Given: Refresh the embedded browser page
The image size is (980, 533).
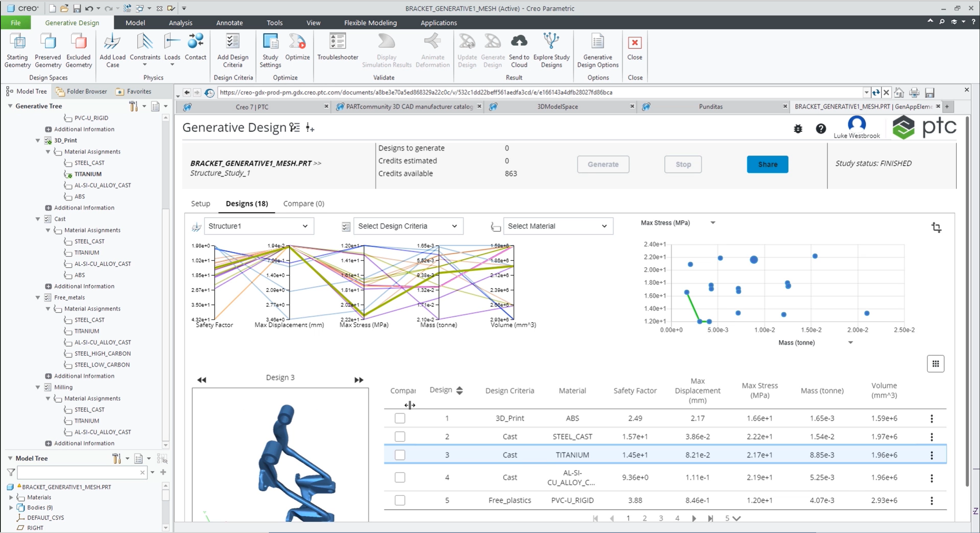Looking at the screenshot, I should click(876, 93).
